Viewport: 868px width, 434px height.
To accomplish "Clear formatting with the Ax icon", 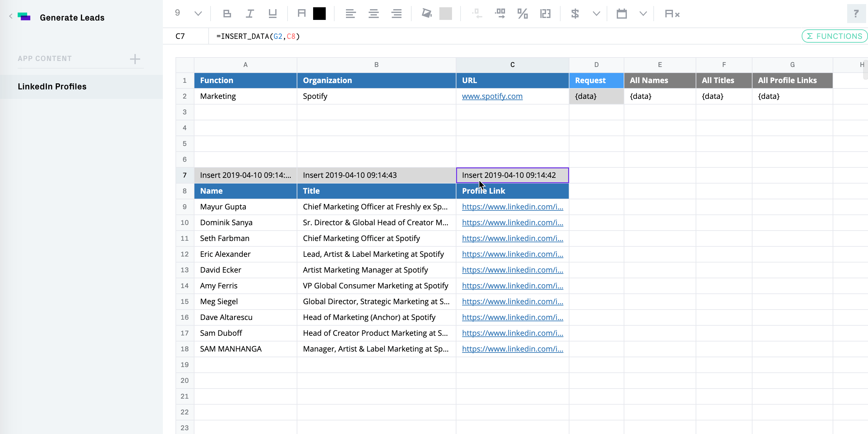I will coord(672,14).
